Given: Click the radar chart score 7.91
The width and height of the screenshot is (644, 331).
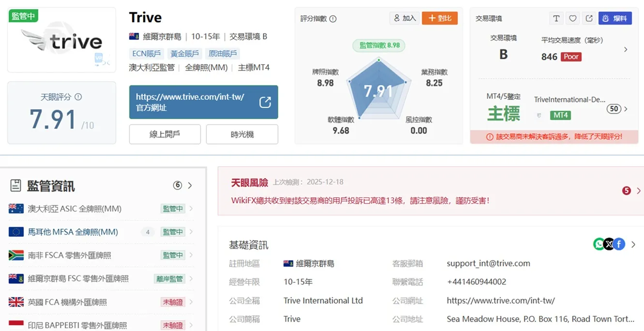Looking at the screenshot, I should pyautogui.click(x=378, y=91).
